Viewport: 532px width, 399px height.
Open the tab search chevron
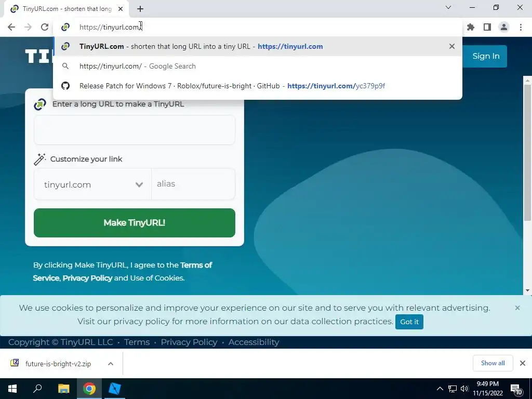(448, 7)
